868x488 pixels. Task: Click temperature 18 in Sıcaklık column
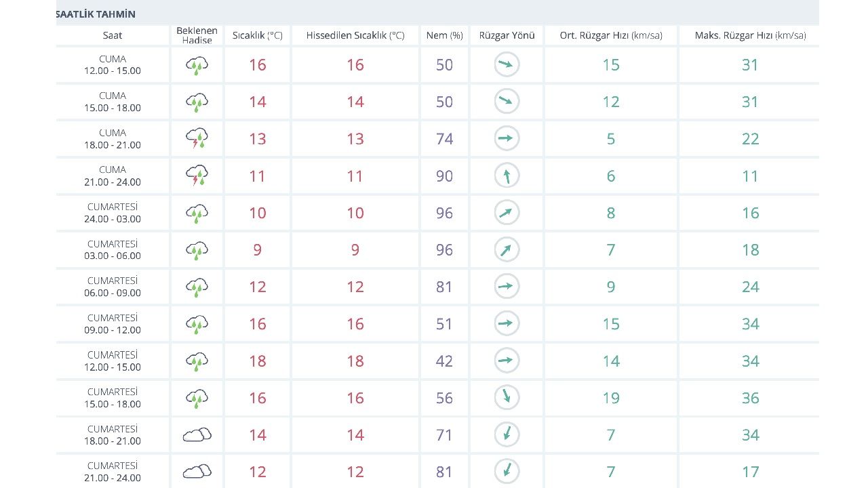pos(258,361)
